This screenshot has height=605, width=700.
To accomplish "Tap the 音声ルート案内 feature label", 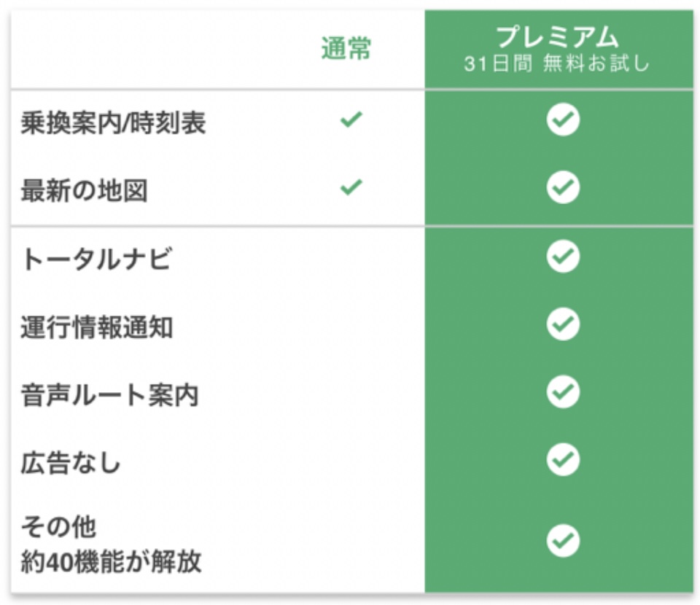I will [x=109, y=395].
